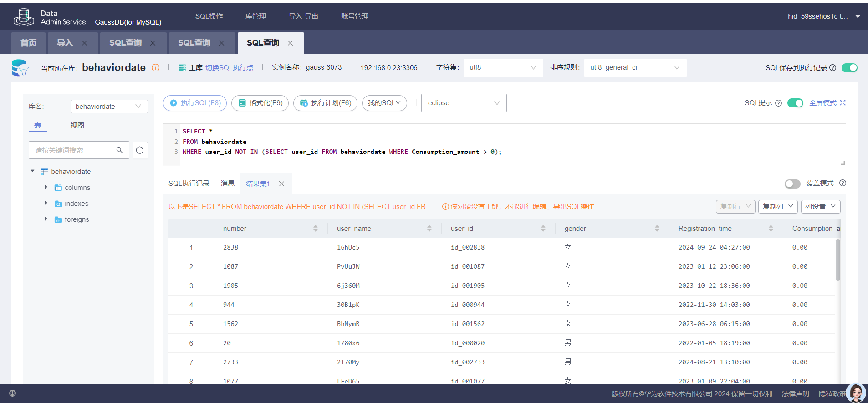Open the 复制列 dropdown
This screenshot has width=868, height=403.
[x=778, y=207]
